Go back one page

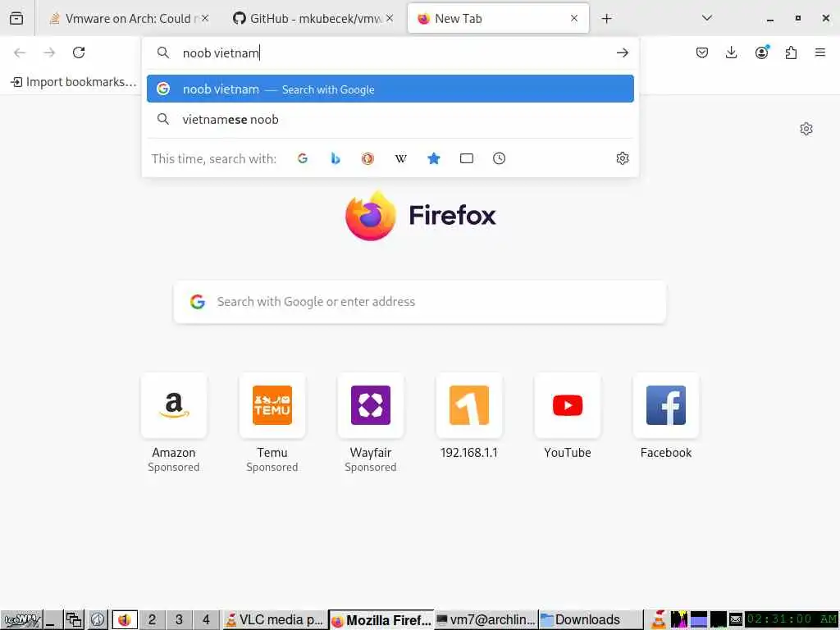20,52
